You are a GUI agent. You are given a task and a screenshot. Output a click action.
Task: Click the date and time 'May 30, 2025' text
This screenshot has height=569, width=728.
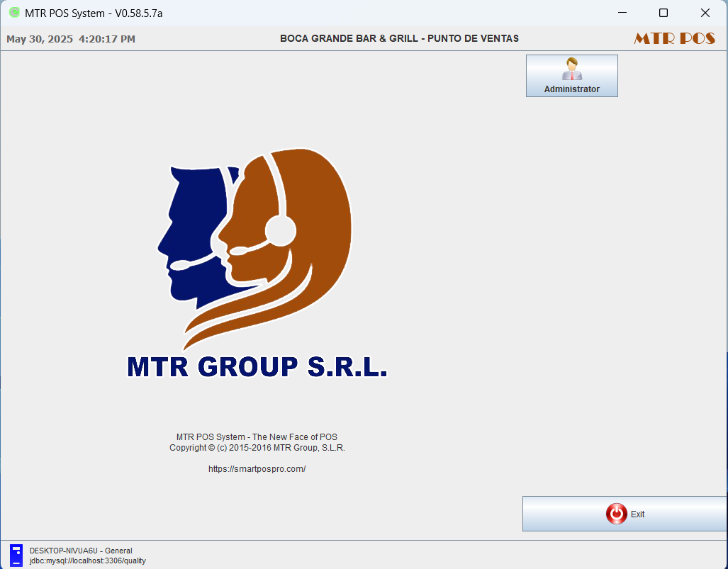pyautogui.click(x=71, y=39)
